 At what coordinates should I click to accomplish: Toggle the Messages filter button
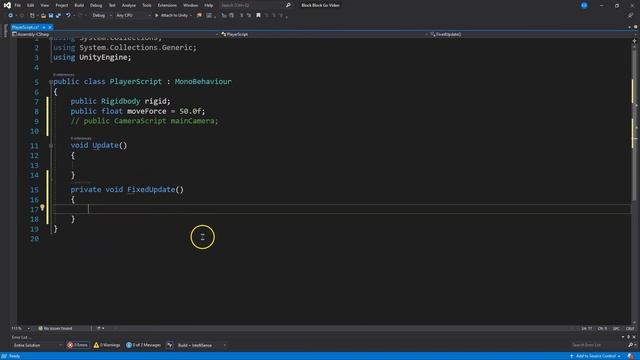click(143, 345)
